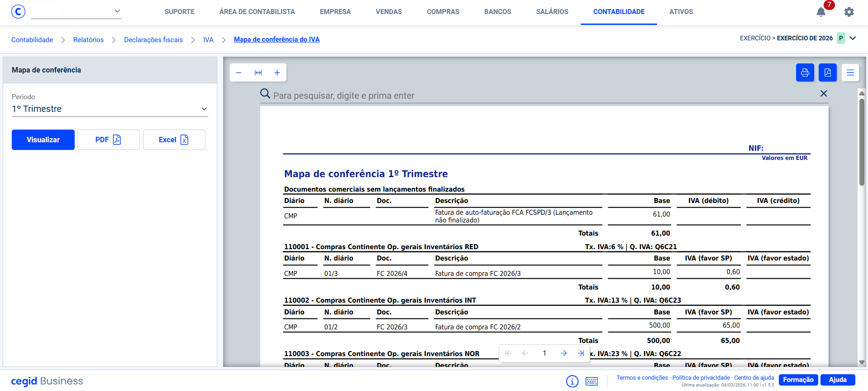This screenshot has width=868, height=391.
Task: Close the report search bar
Action: pos(824,93)
